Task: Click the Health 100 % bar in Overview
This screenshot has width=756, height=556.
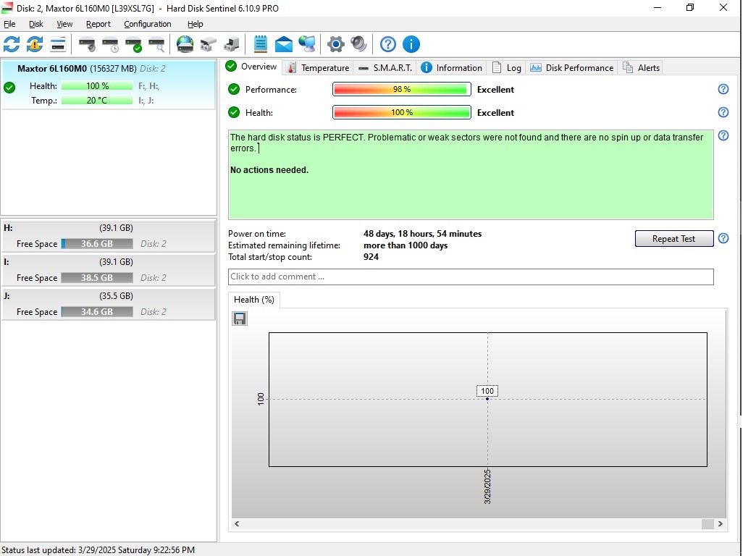Action: [402, 112]
